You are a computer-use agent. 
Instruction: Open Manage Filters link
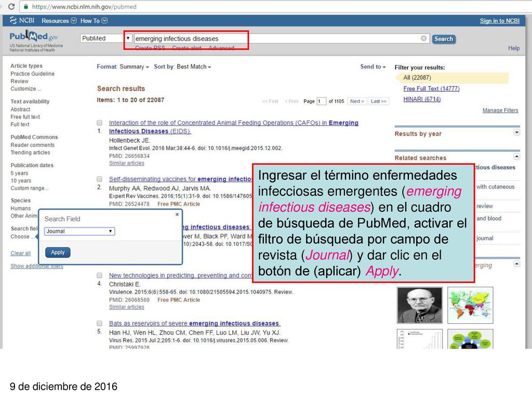[x=500, y=110]
